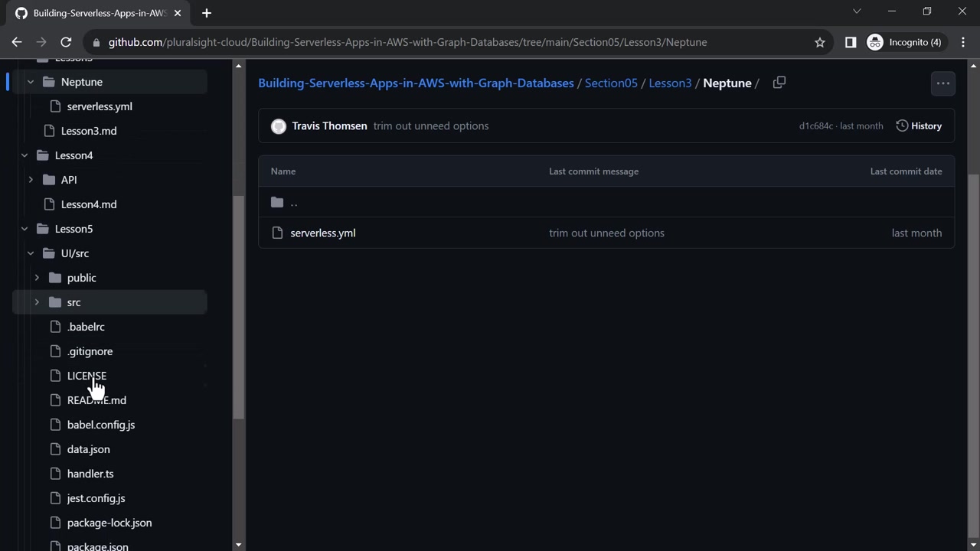Viewport: 980px width, 551px height.
Task: Bookmark this page with the star icon
Action: pyautogui.click(x=820, y=42)
